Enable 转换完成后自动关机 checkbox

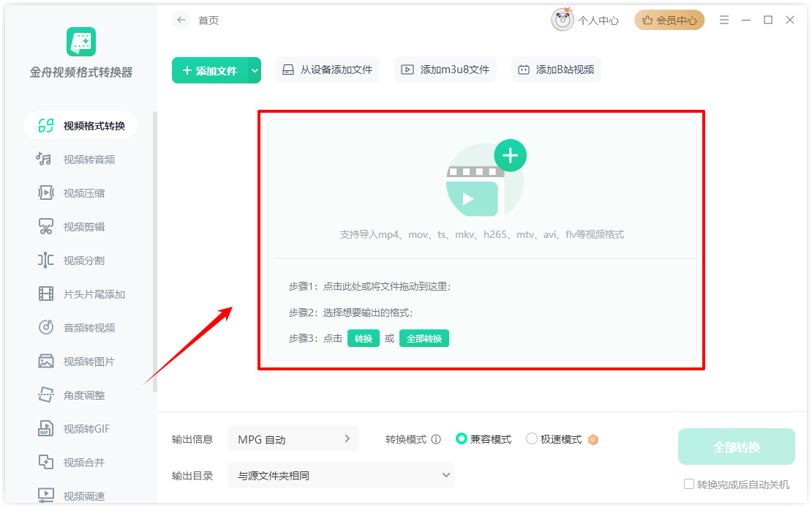[689, 484]
